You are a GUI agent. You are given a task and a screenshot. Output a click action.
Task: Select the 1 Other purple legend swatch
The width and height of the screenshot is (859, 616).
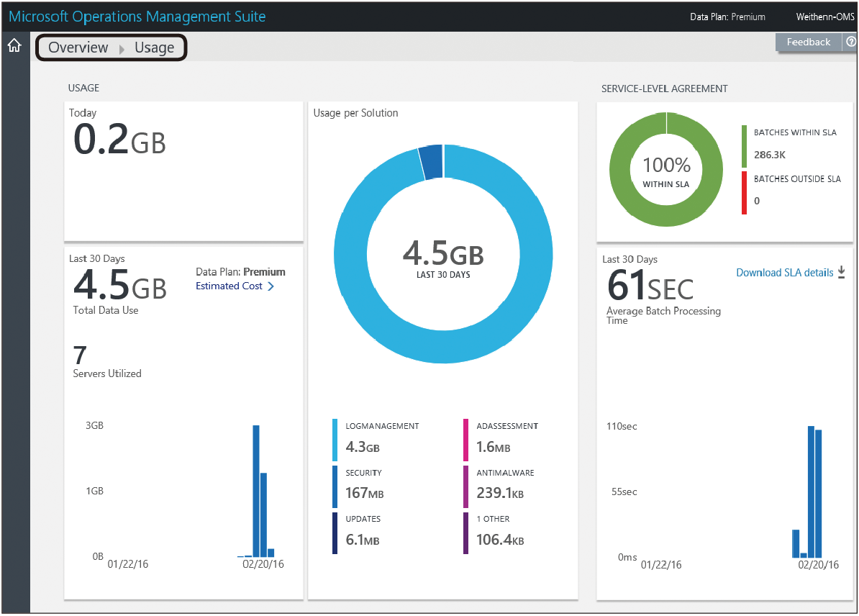(x=465, y=533)
